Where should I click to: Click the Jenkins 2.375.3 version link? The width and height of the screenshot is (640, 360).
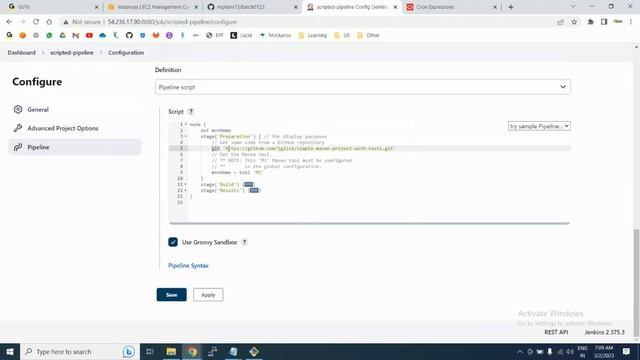tap(604, 332)
